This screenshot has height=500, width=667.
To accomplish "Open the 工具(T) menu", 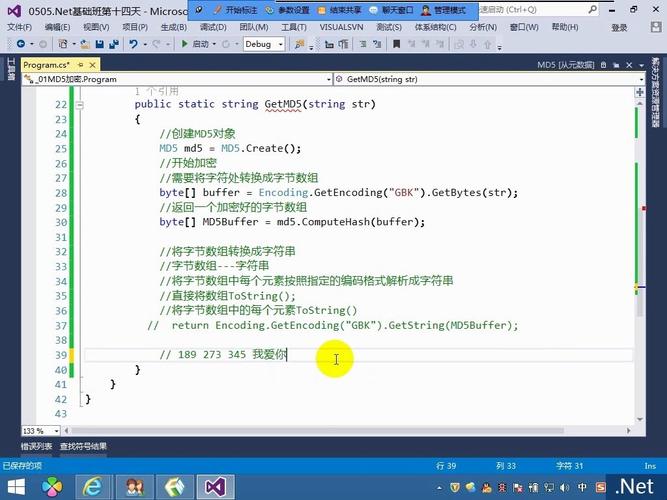I will click(x=293, y=27).
